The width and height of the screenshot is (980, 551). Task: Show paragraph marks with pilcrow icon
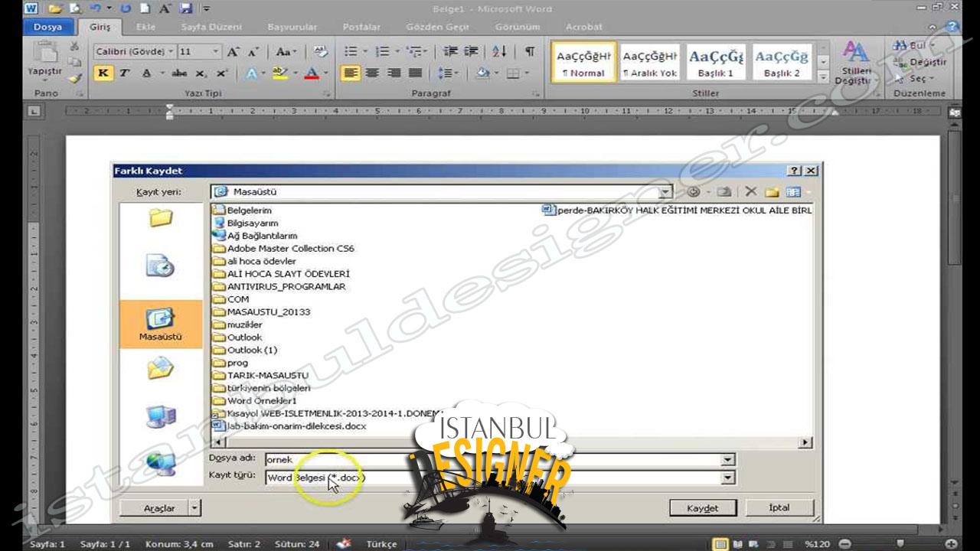tap(530, 52)
